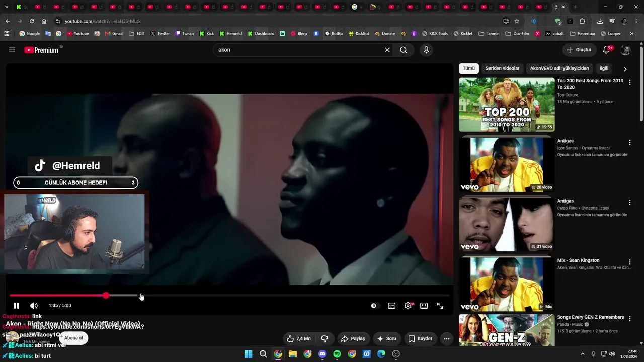This screenshot has height=362, width=644.
Task: Open File Explorer from the taskbar
Action: [x=293, y=354]
